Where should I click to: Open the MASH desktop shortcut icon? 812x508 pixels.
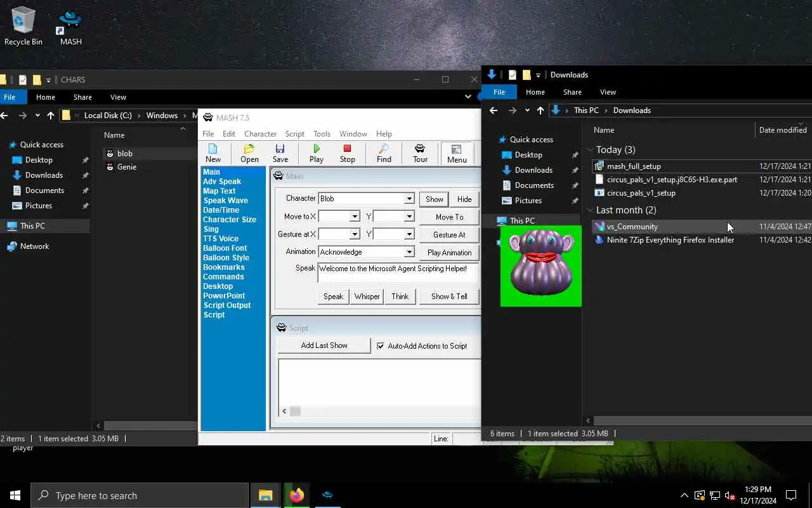(70, 29)
